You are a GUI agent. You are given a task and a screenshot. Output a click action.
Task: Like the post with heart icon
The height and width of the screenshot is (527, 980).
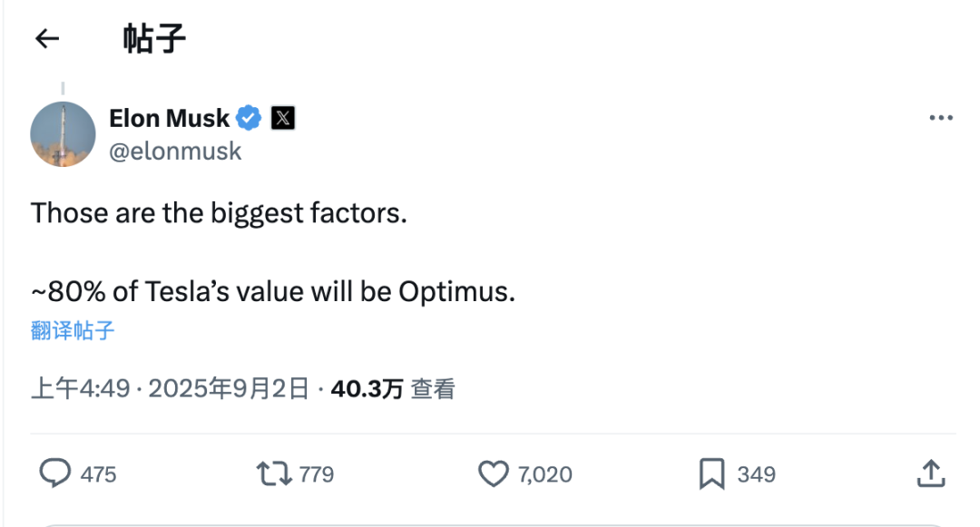click(494, 473)
